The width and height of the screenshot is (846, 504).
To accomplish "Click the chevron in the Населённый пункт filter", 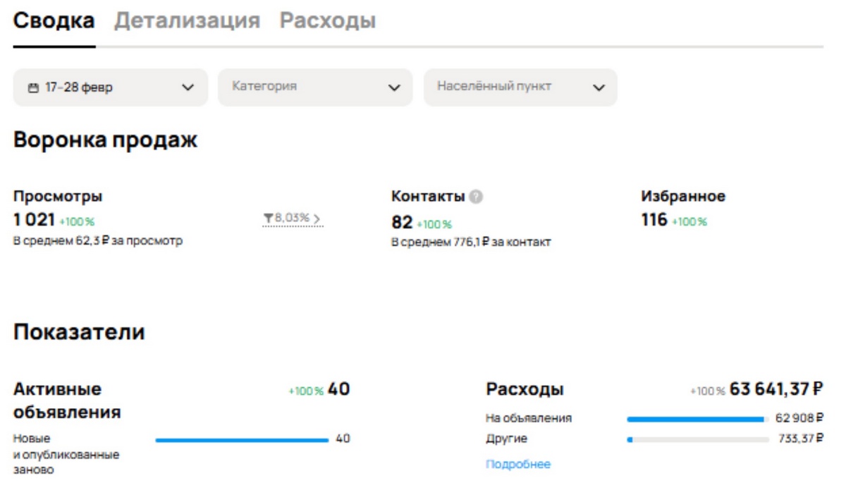I will pyautogui.click(x=599, y=88).
